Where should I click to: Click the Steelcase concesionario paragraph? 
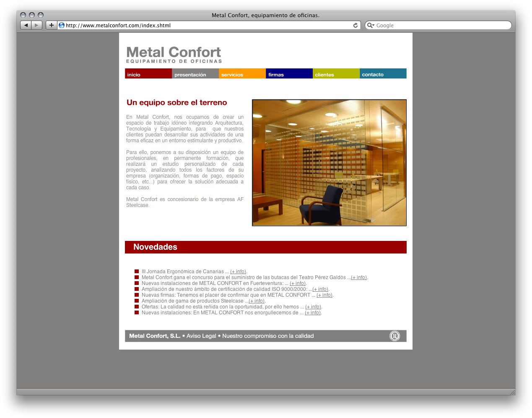point(185,202)
